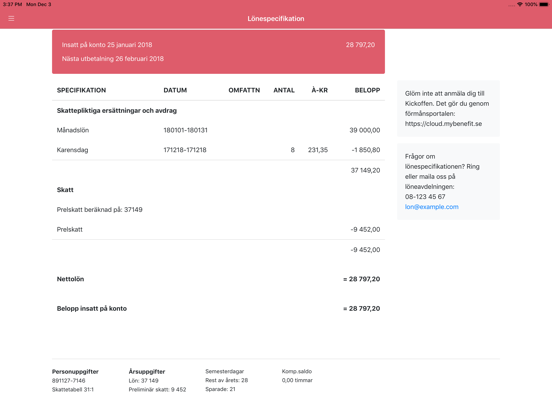Viewport: 552px width, 414px height.
Task: Click the Nettolön label
Action: click(70, 279)
